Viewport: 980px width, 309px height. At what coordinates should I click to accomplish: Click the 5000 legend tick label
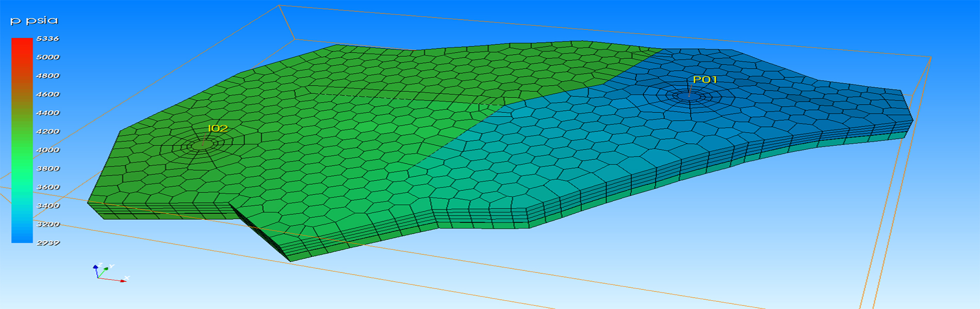[47, 57]
